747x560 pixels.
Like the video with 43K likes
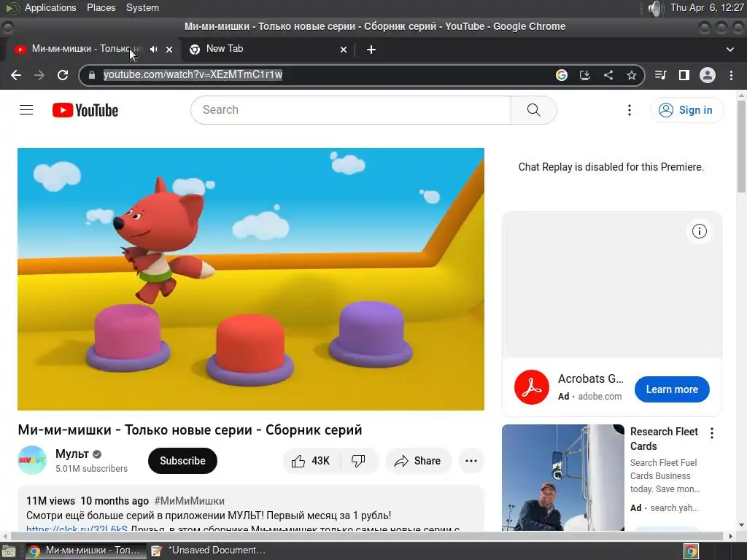[312, 461]
